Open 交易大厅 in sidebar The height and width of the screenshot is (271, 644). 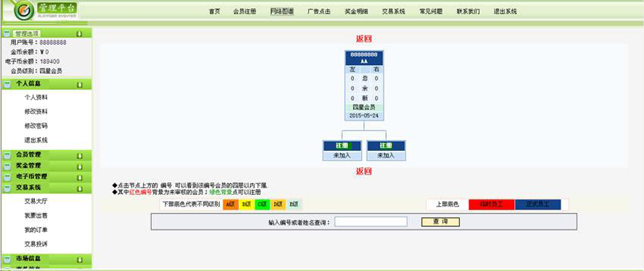coord(36,201)
